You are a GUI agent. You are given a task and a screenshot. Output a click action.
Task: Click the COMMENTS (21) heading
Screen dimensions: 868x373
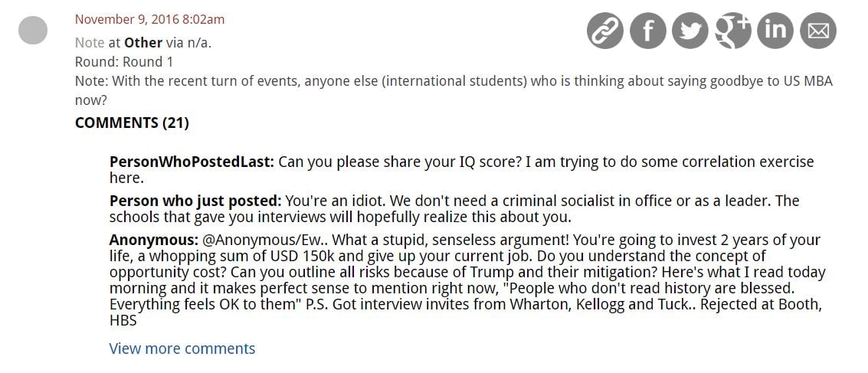click(132, 123)
